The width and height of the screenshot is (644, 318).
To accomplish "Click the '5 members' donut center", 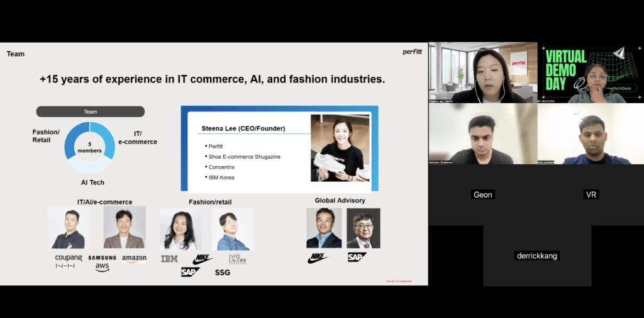I will 89,147.
